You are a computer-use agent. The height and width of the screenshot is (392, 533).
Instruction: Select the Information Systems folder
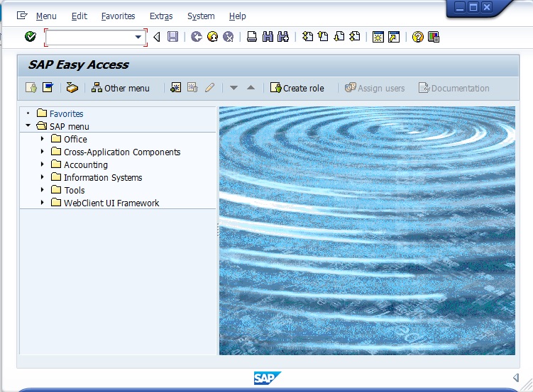pyautogui.click(x=102, y=177)
